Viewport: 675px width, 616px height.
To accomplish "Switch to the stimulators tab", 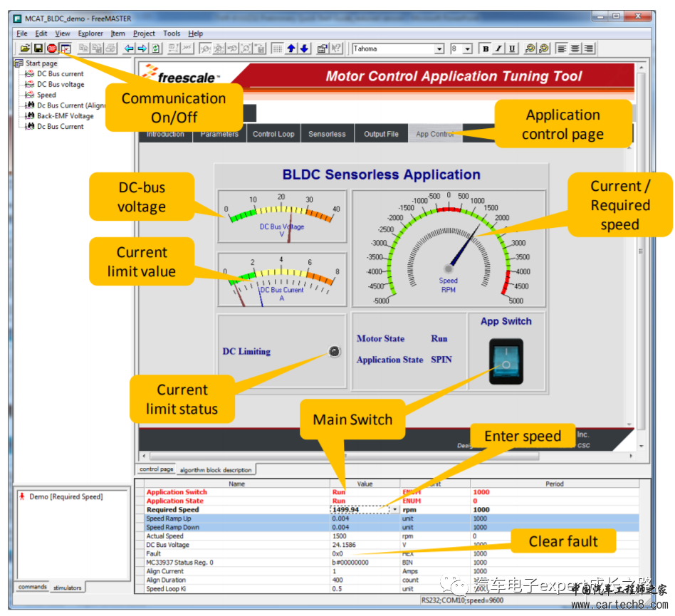I will (67, 588).
